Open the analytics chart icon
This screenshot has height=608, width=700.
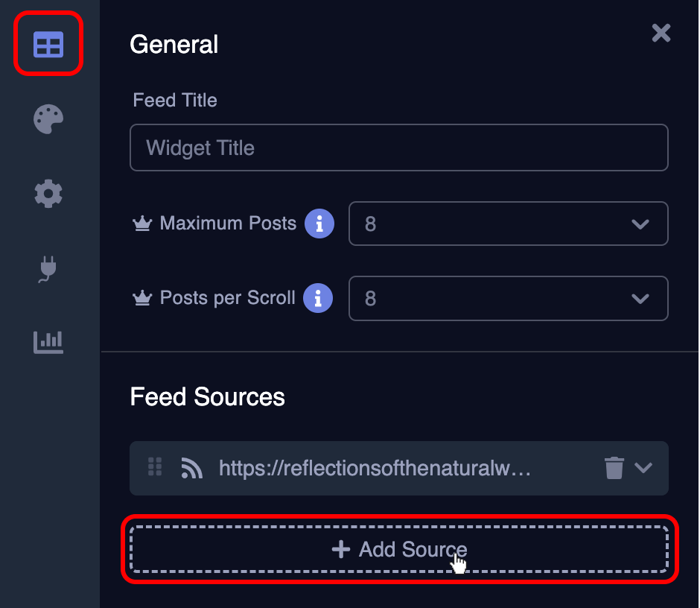[47, 343]
